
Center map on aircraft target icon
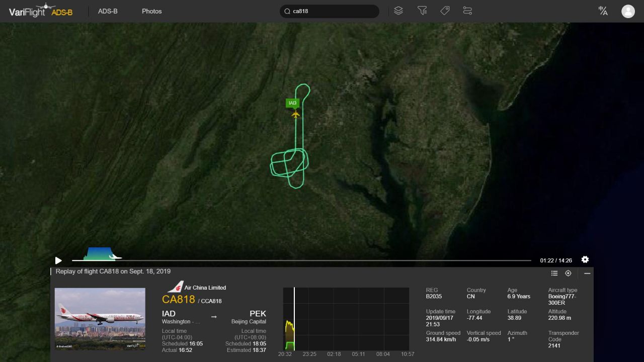(x=568, y=274)
